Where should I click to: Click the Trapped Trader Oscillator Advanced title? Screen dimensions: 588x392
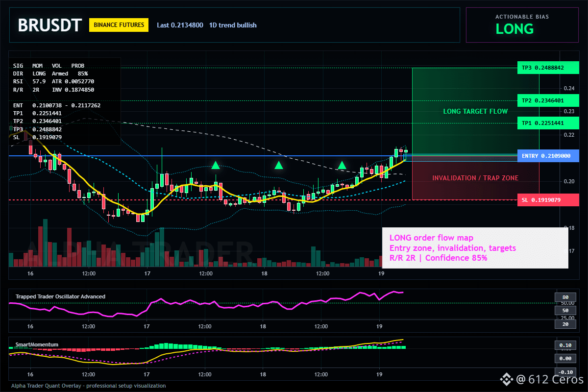60,296
